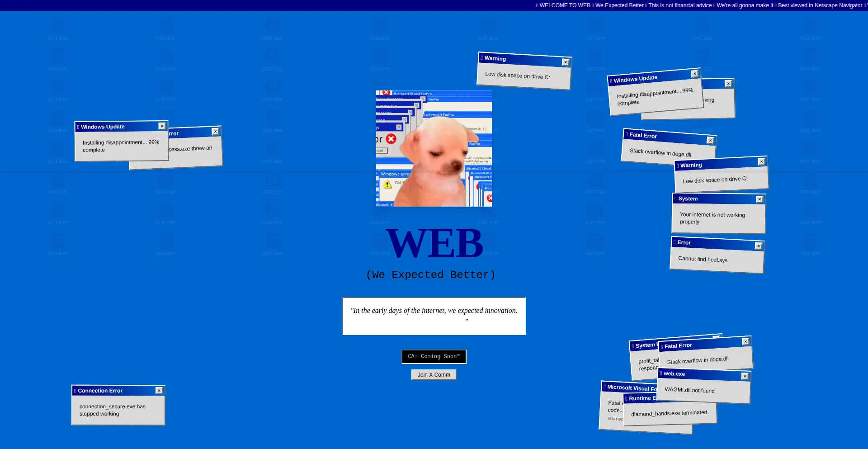Click the title bar icon of the Warning dialog

point(482,58)
